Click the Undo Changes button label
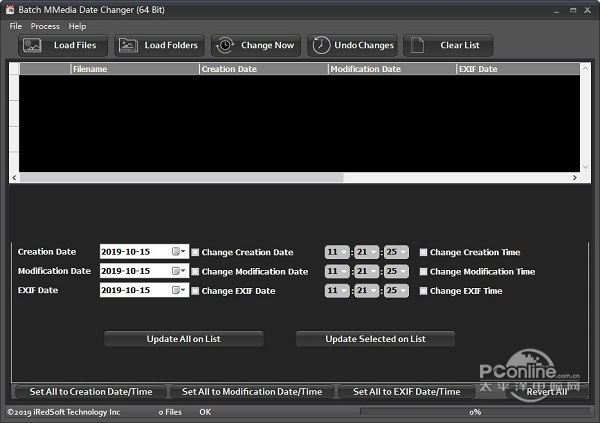 tap(364, 45)
